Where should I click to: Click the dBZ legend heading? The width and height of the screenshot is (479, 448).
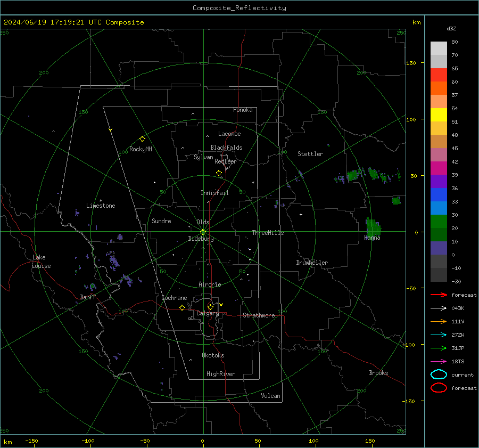[x=451, y=28]
